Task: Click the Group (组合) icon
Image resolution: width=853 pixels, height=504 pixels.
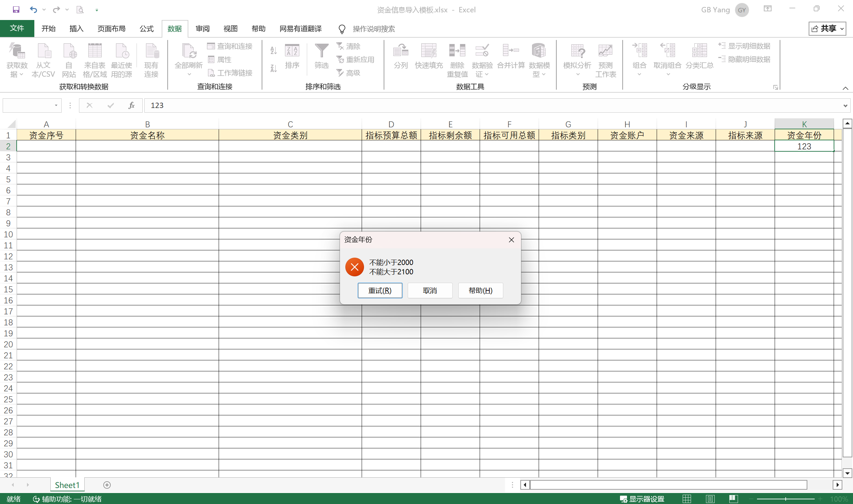Action: tap(639, 60)
